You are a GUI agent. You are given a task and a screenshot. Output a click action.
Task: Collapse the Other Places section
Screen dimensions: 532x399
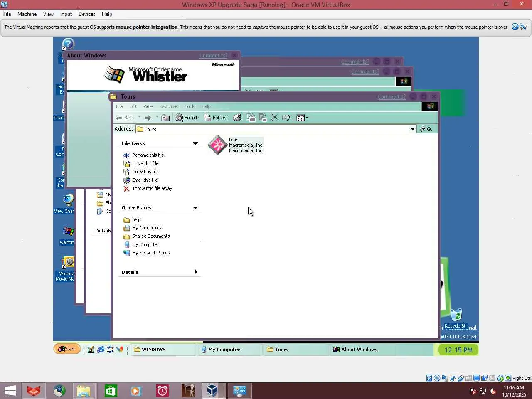195,208
